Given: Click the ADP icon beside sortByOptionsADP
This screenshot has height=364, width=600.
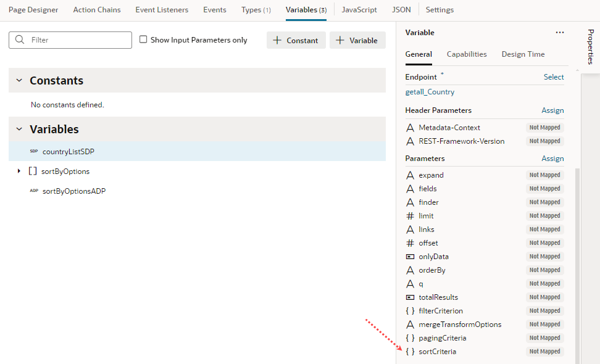Looking at the screenshot, I should pos(34,191).
